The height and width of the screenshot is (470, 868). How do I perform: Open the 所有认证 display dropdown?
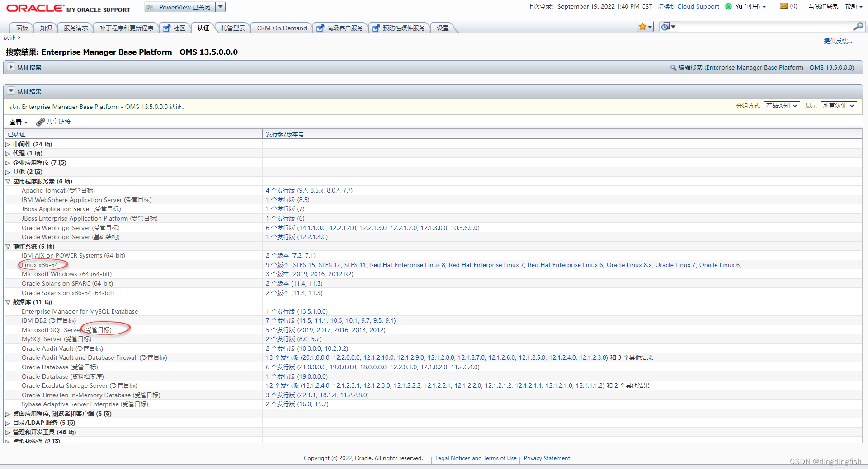point(838,105)
